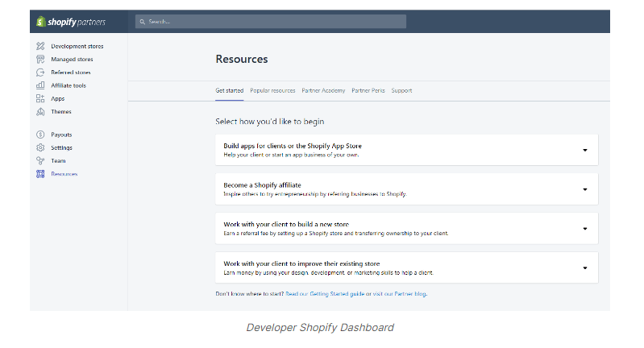
Task: Switch to the Partner Academy tab
Action: click(x=323, y=91)
